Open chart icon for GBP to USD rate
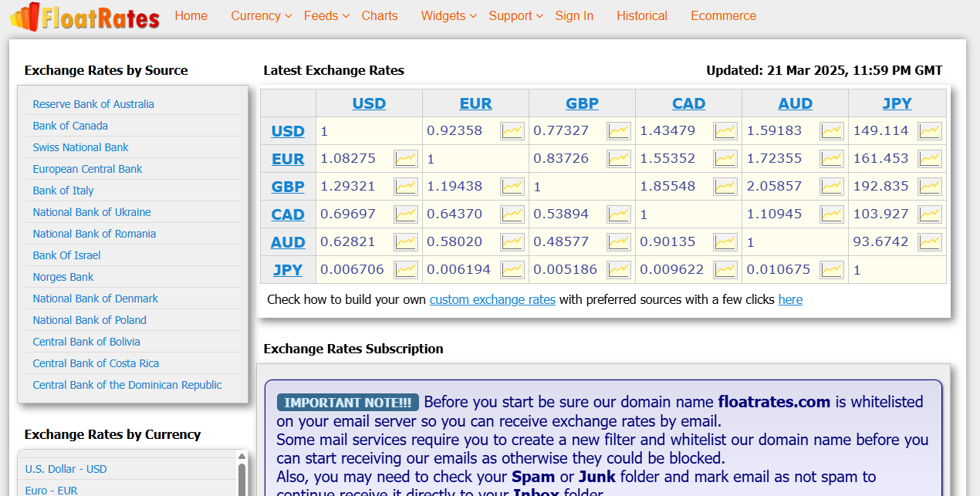 pos(406,187)
